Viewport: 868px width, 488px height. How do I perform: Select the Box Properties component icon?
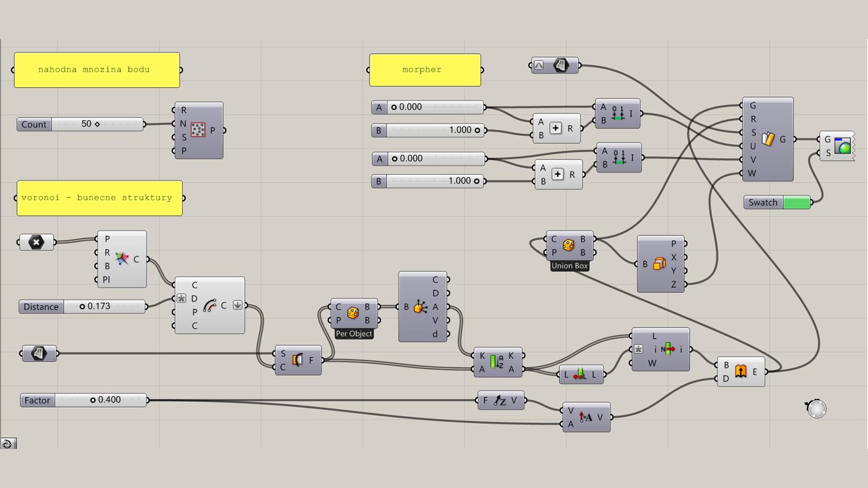[x=660, y=264]
